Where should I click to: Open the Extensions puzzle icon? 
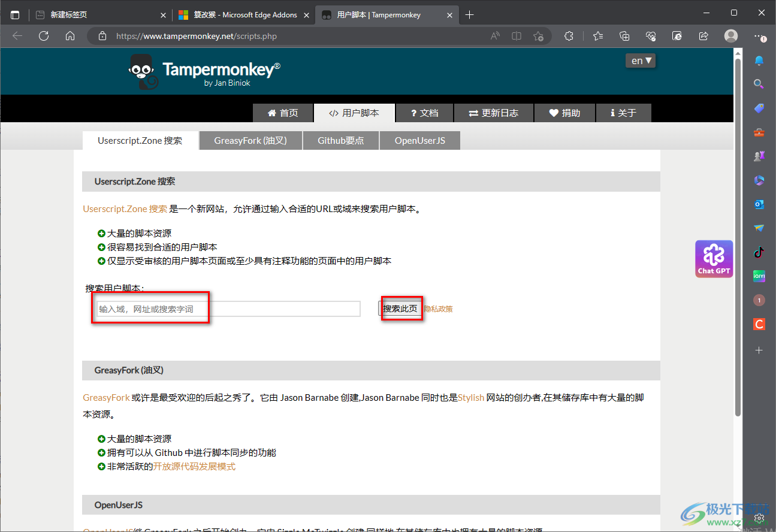(569, 36)
